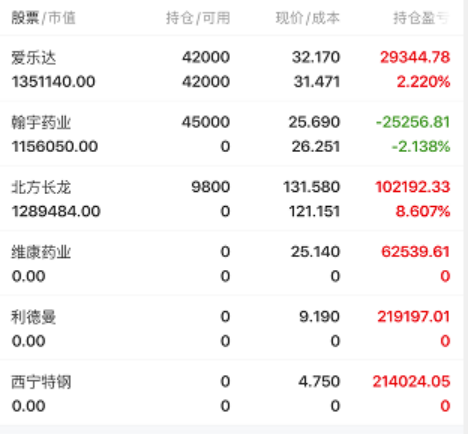Click current price 4.750

(x=319, y=381)
